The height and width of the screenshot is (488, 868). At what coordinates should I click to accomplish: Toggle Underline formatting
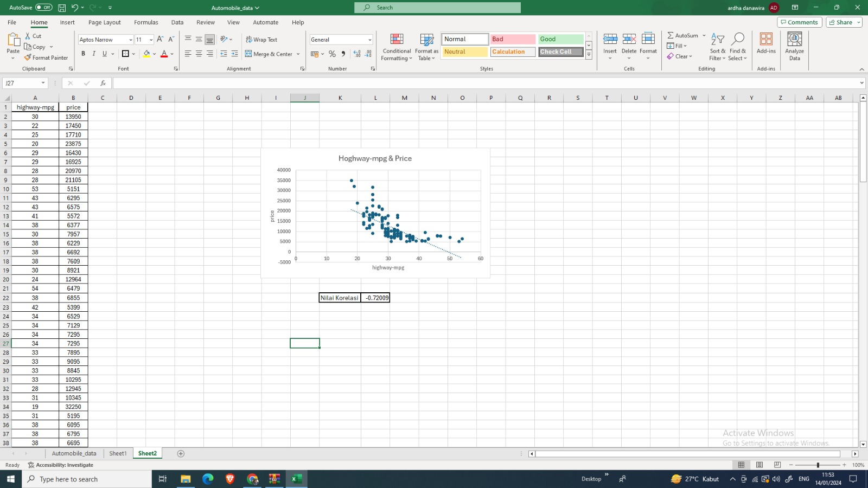pos(104,54)
